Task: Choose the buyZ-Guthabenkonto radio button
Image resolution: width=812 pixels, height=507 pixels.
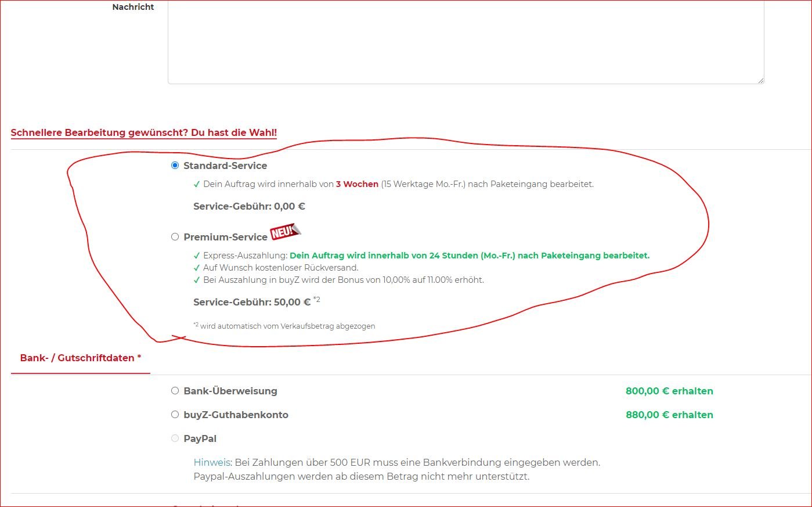Action: click(x=175, y=415)
